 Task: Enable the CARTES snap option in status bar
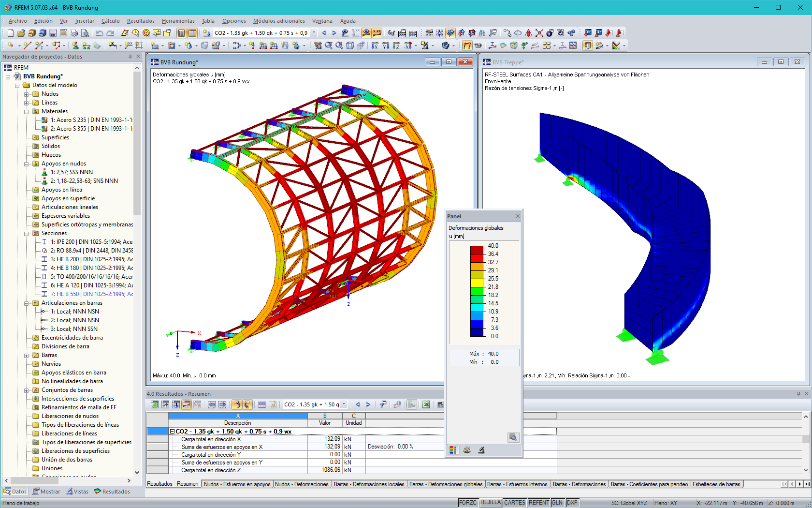coord(514,502)
